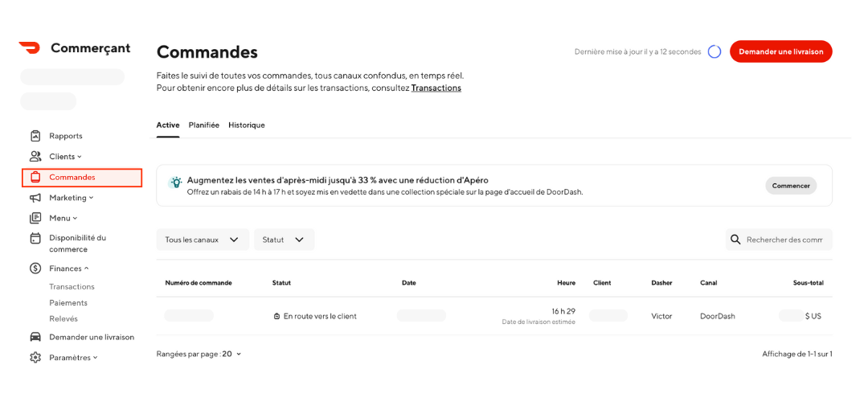Screen dimensions: 868x402
Task: Click the Marketing megaphone icon
Action: pos(35,198)
